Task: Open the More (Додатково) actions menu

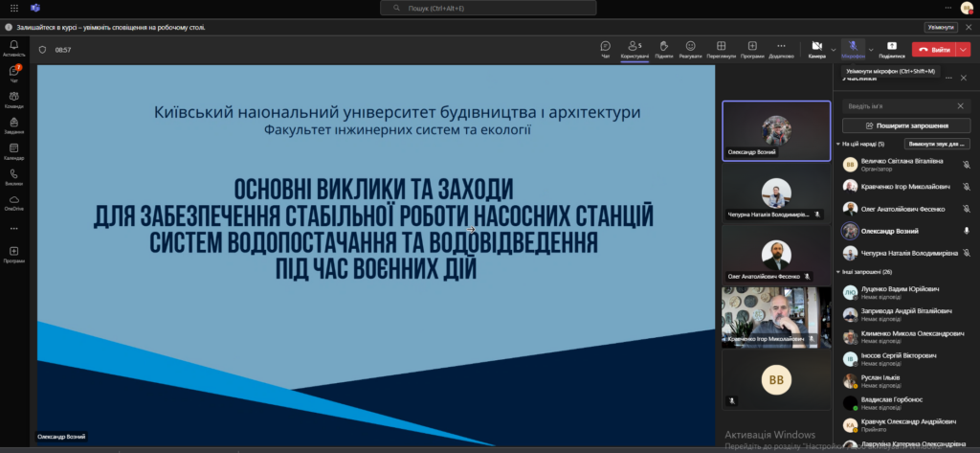Action: click(x=780, y=49)
